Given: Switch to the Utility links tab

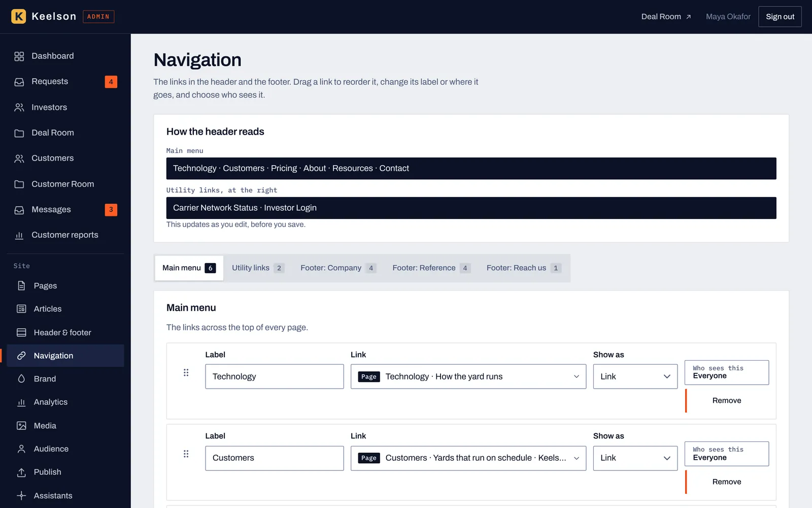Looking at the screenshot, I should pyautogui.click(x=258, y=268).
